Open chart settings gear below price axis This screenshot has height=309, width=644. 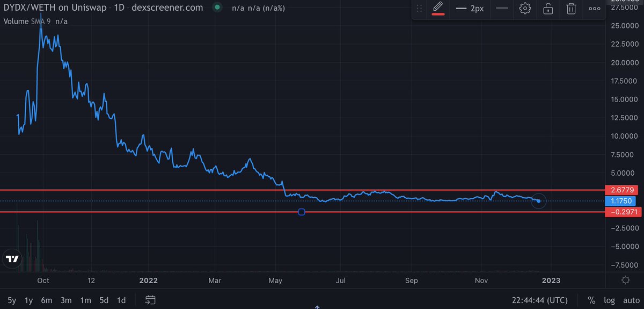point(625,280)
